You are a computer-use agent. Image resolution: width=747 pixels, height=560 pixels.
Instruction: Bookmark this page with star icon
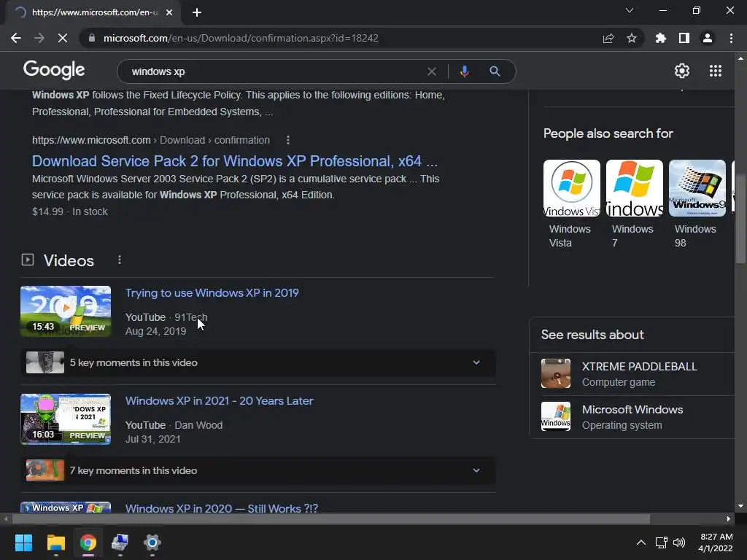[x=632, y=38]
